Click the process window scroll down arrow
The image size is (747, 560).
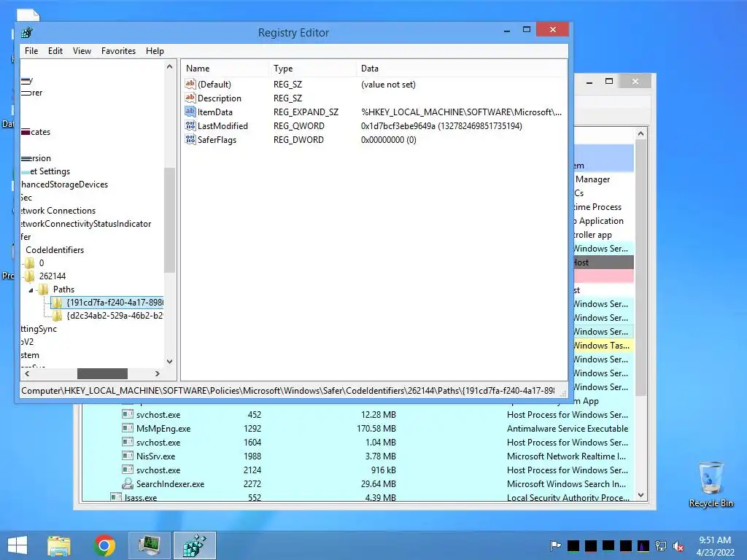(x=640, y=495)
